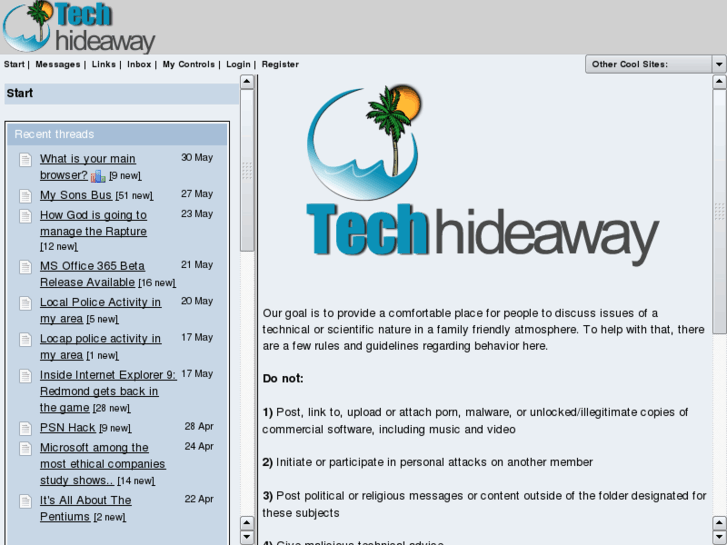The image size is (727, 545).
Task: Open Links in navigation bar
Action: click(103, 64)
